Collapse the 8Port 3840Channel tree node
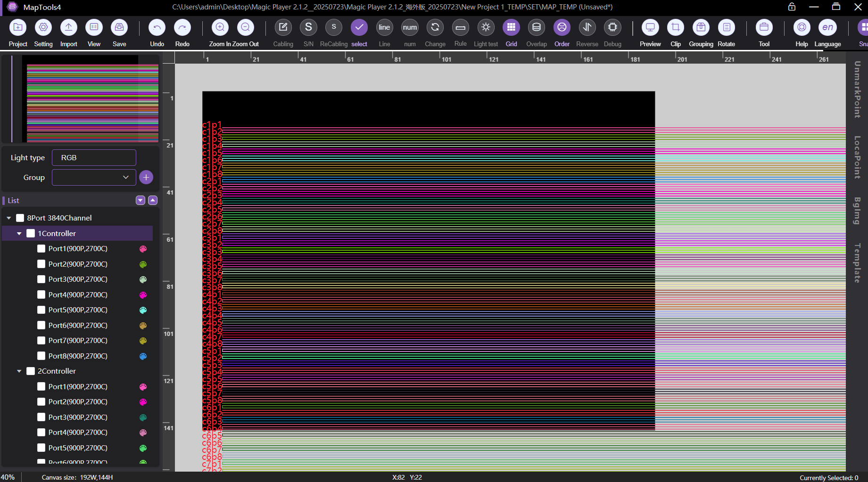The width and height of the screenshot is (868, 482). [x=9, y=218]
